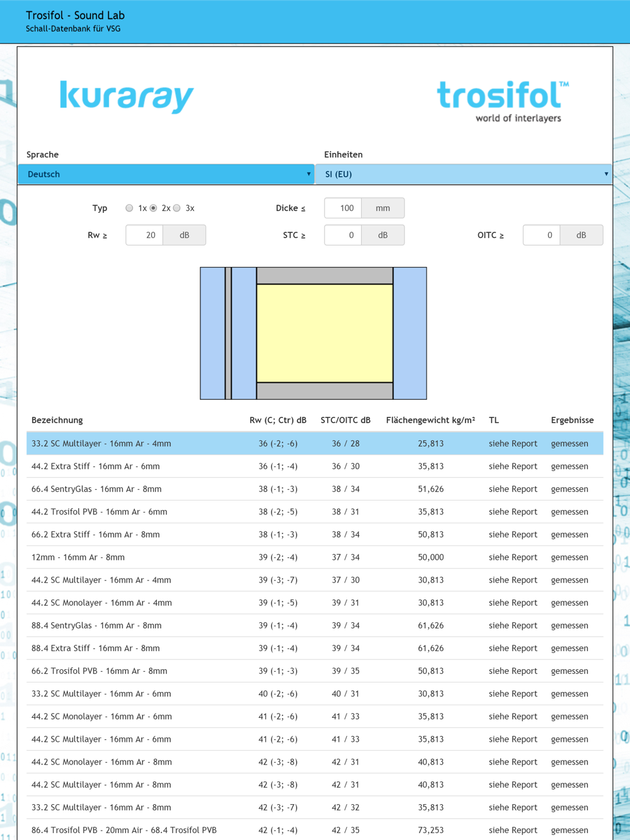Select row 86.4 Trosifol PVB - 20mm Air
The height and width of the screenshot is (840, 630).
(315, 830)
